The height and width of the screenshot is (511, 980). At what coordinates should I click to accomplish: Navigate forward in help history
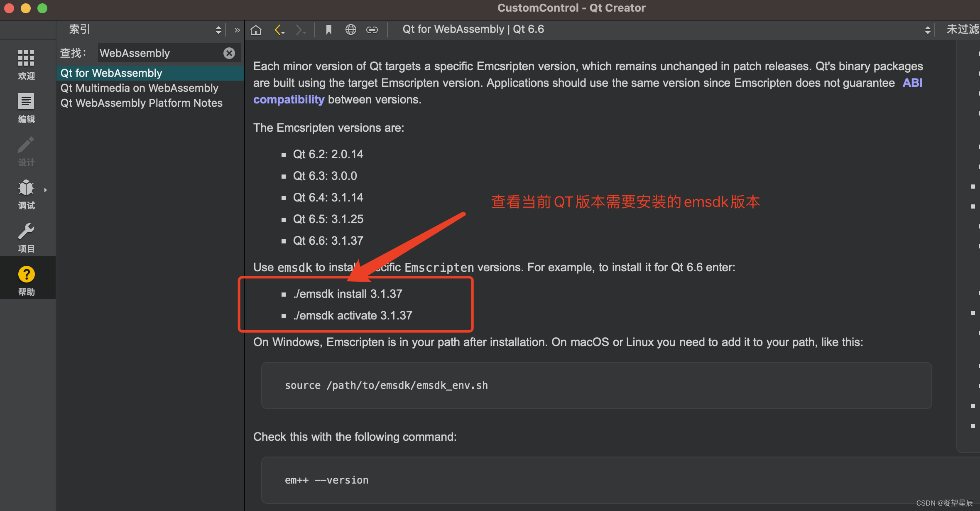pyautogui.click(x=301, y=29)
